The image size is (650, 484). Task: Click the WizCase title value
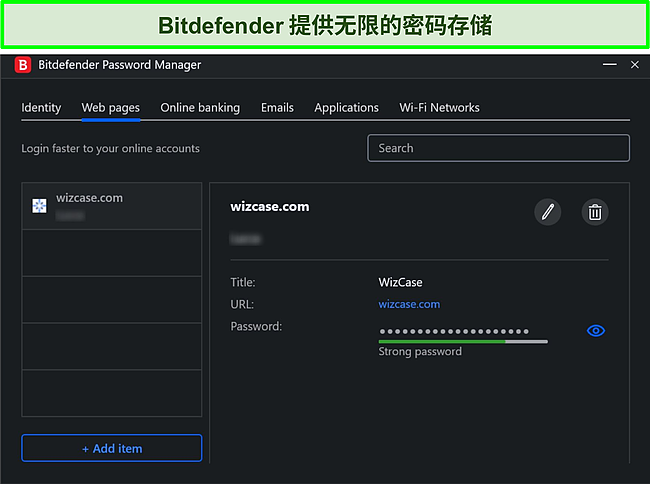click(x=400, y=282)
